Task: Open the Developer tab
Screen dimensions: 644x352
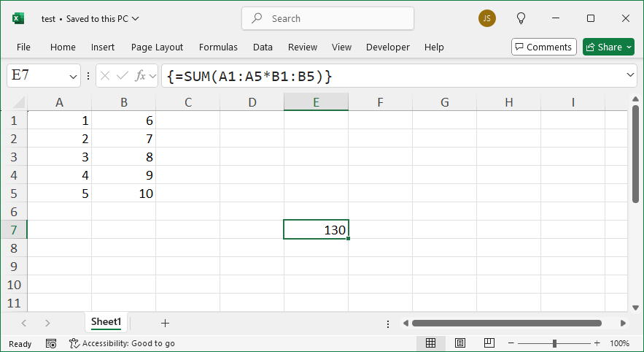Action: [388, 47]
